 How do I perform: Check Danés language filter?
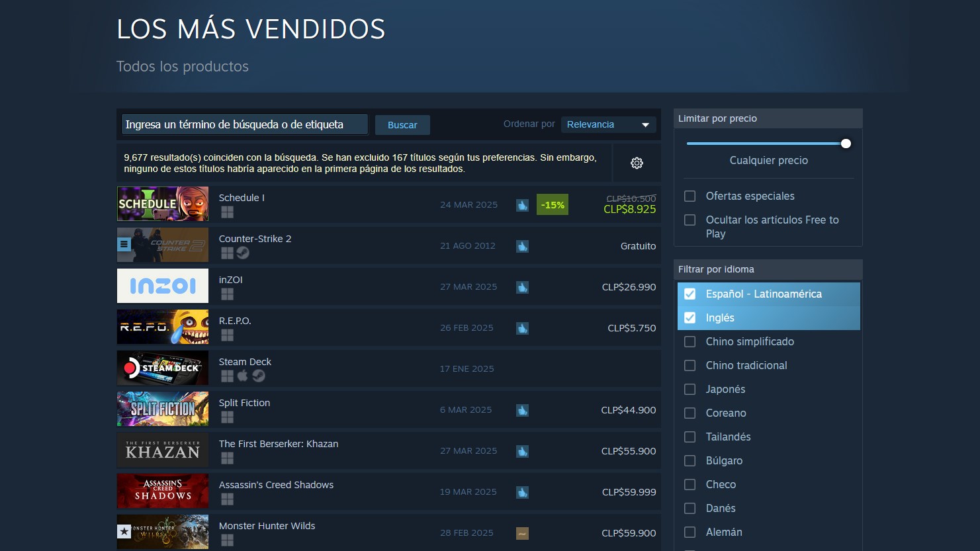690,508
